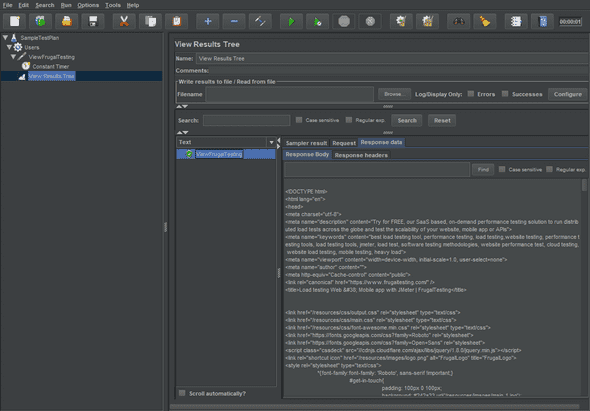
Task: Switch to the Sampler result tab
Action: [x=306, y=143]
